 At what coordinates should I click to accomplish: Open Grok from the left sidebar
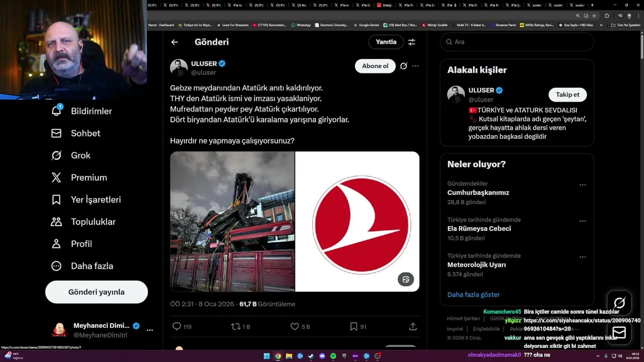point(71,155)
